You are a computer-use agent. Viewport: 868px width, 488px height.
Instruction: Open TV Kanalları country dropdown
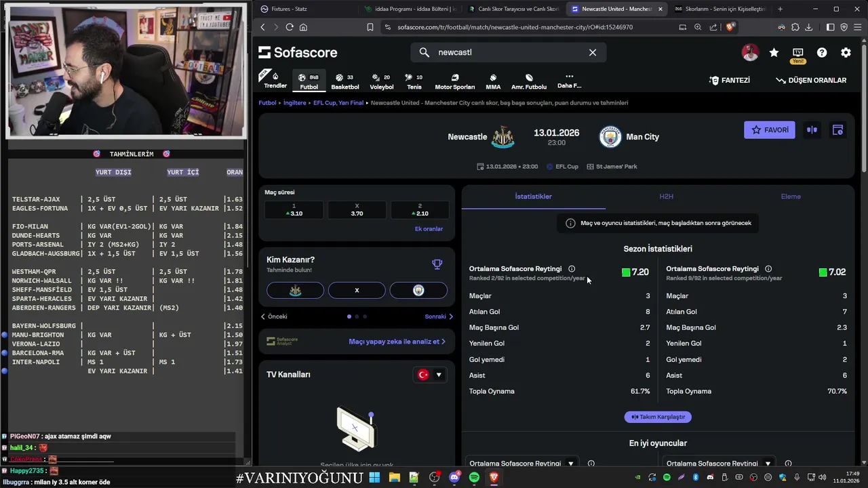[x=430, y=375]
